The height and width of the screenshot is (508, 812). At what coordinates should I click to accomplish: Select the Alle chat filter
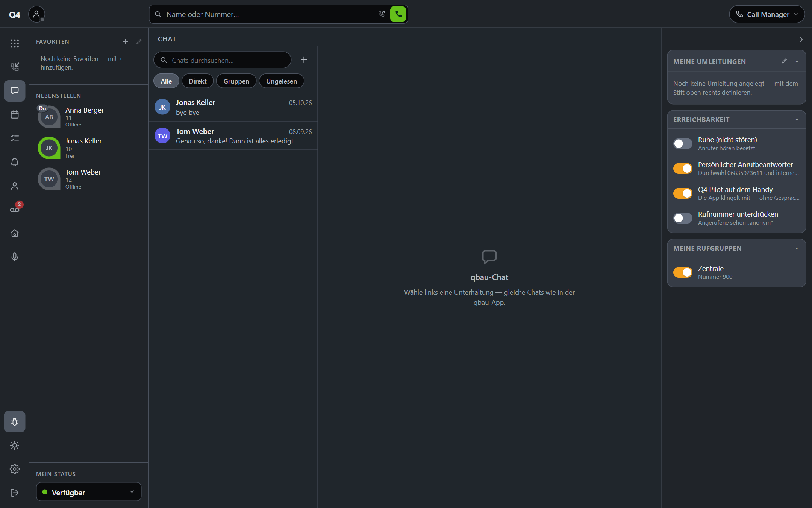pyautogui.click(x=166, y=81)
